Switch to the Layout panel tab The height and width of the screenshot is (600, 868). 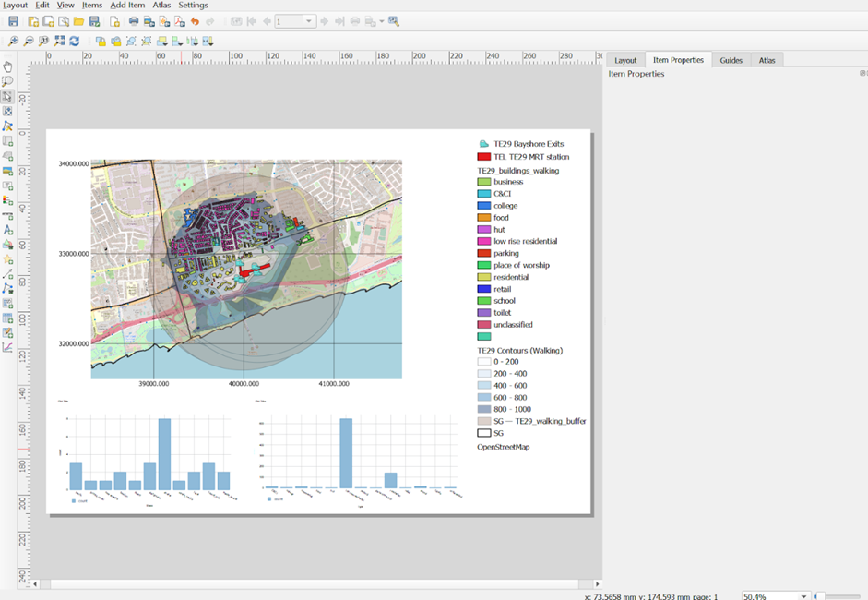pyautogui.click(x=625, y=60)
